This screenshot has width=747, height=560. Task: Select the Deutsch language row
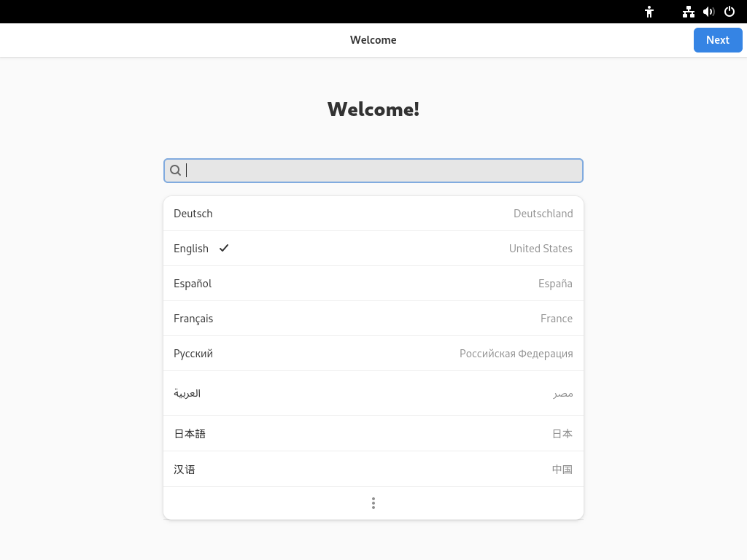373,214
